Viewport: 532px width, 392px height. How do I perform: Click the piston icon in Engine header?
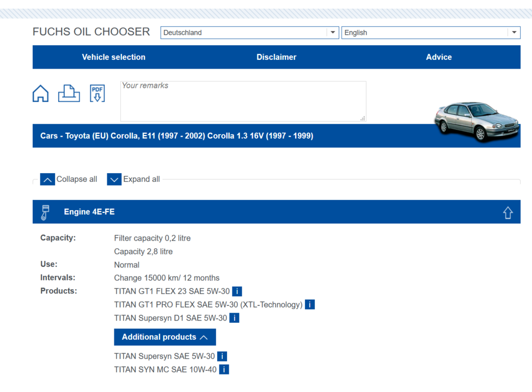45,213
